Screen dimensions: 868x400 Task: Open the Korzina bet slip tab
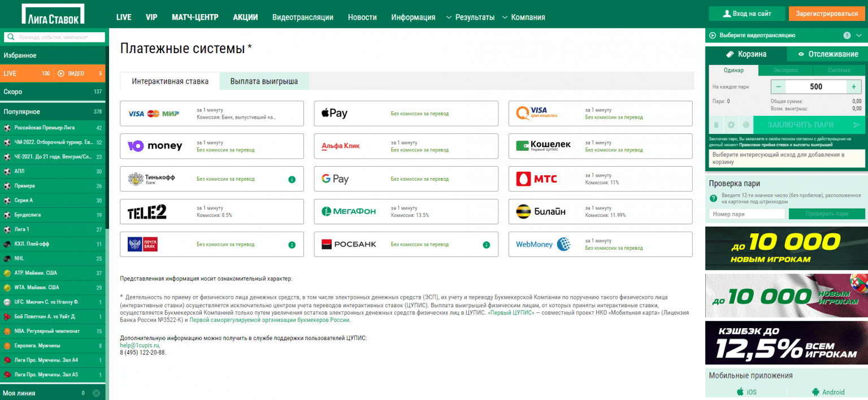746,54
